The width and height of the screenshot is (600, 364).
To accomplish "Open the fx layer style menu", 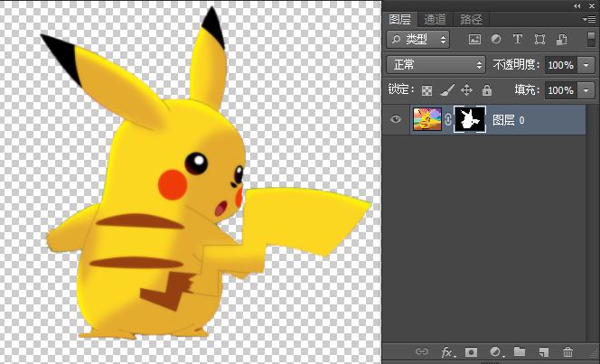I will (x=446, y=351).
